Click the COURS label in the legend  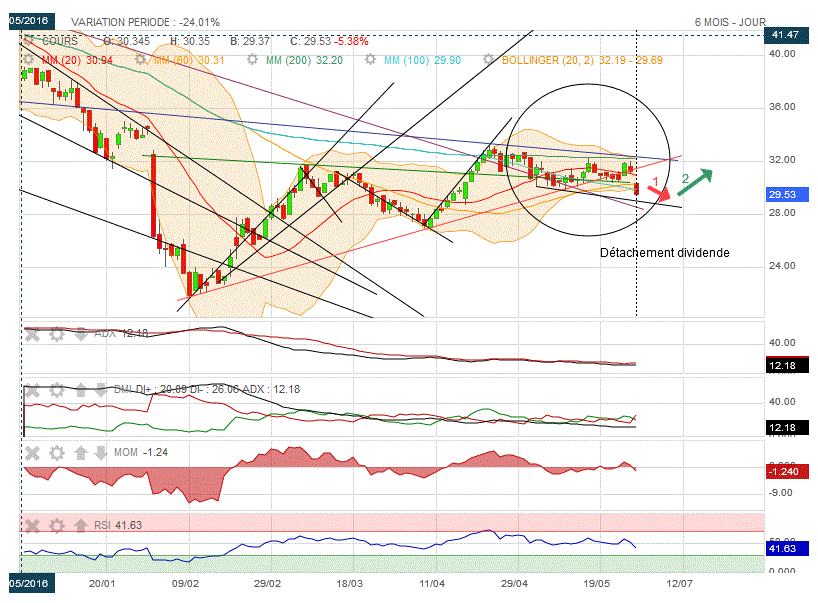click(60, 41)
